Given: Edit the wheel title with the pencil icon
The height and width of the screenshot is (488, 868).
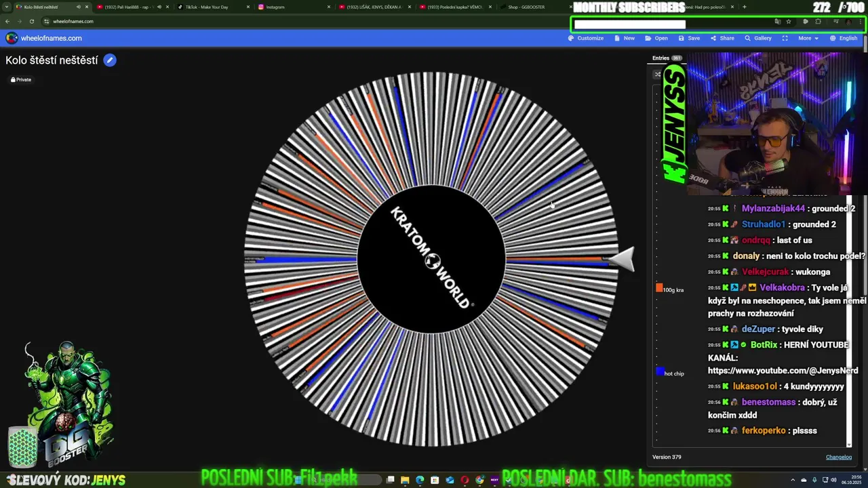Looking at the screenshot, I should [x=110, y=60].
